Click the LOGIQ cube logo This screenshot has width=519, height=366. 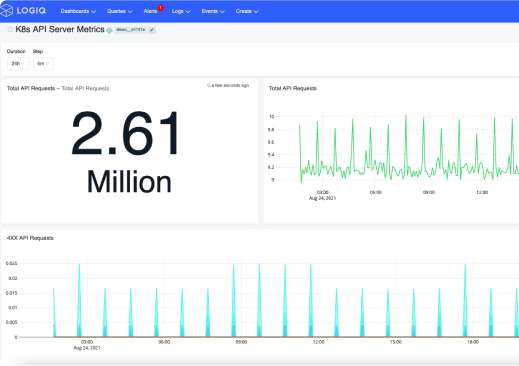(7, 10)
